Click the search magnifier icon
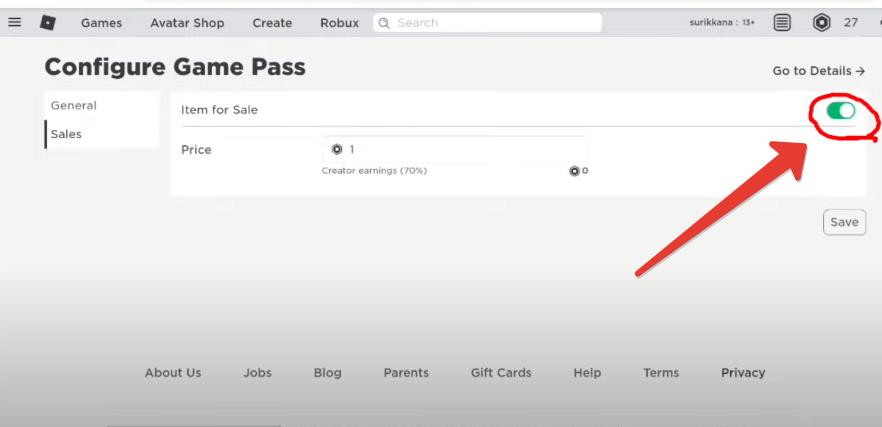Image resolution: width=882 pixels, height=427 pixels. coord(384,23)
